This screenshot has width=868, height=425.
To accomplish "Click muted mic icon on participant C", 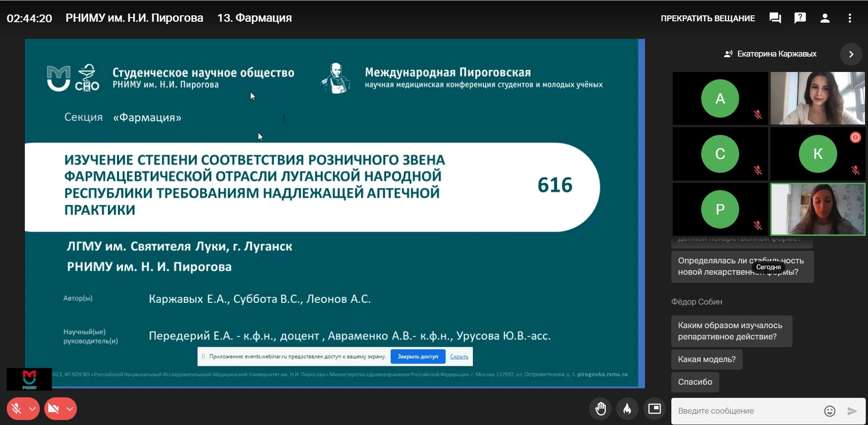I will (758, 171).
